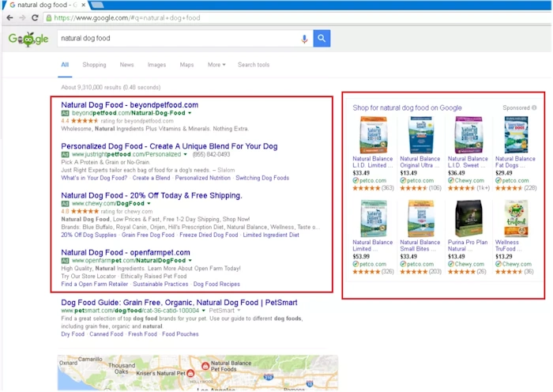Expand openfarmpet.com ad URL dropdown arrow
The image size is (553, 392).
pyautogui.click(x=190, y=260)
